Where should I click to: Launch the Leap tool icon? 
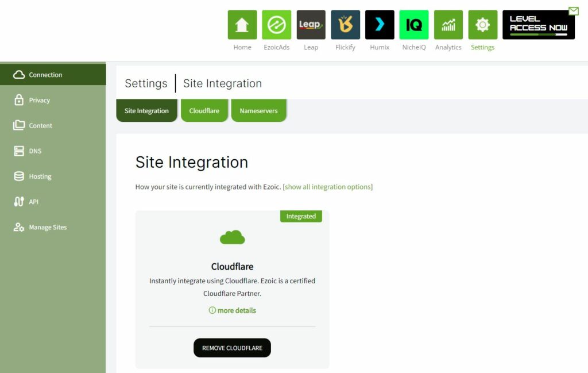coord(311,25)
